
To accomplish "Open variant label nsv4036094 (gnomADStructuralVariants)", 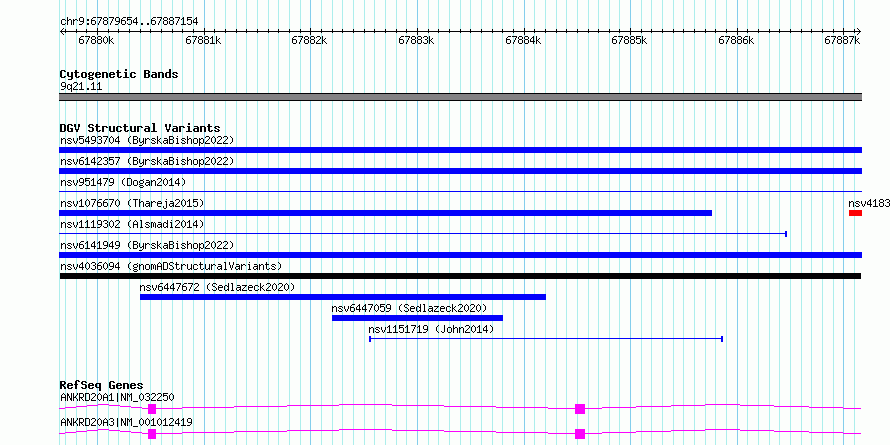I will (x=171, y=266).
